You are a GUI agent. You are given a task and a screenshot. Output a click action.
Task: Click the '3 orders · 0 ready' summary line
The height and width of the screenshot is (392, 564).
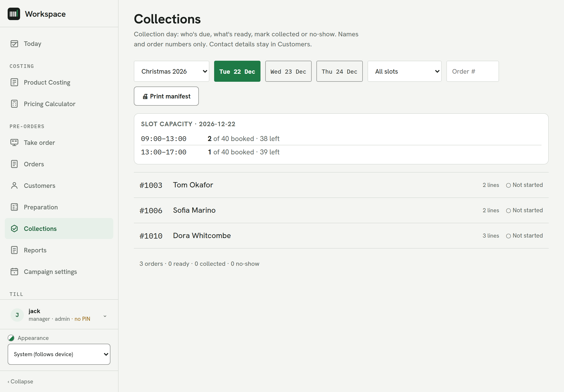tap(199, 264)
